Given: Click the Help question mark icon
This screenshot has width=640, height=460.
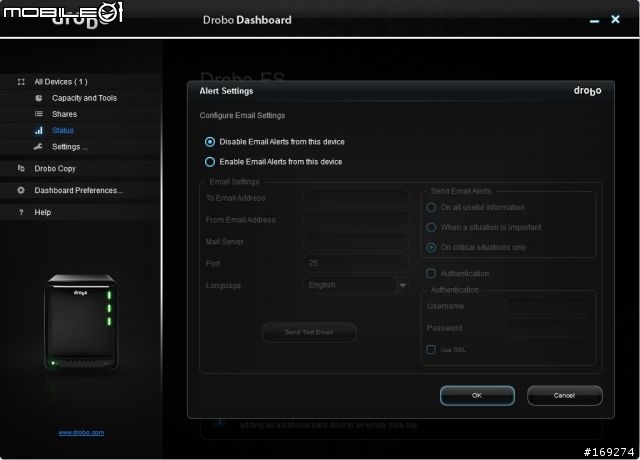Looking at the screenshot, I should point(21,212).
